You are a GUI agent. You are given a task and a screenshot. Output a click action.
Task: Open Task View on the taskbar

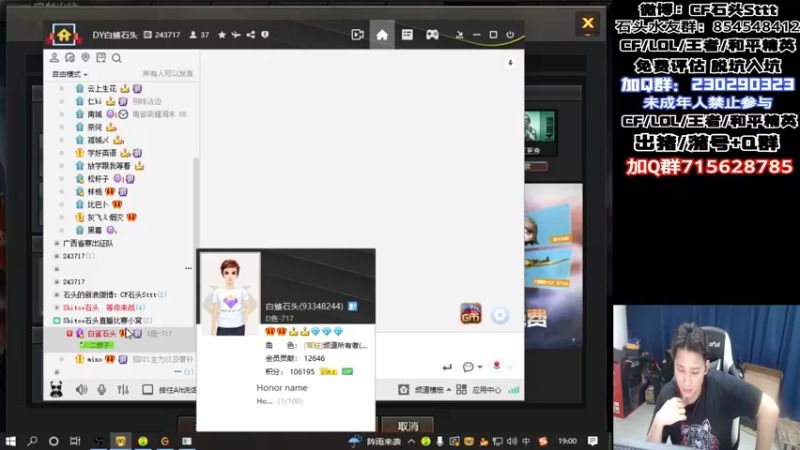(x=75, y=441)
